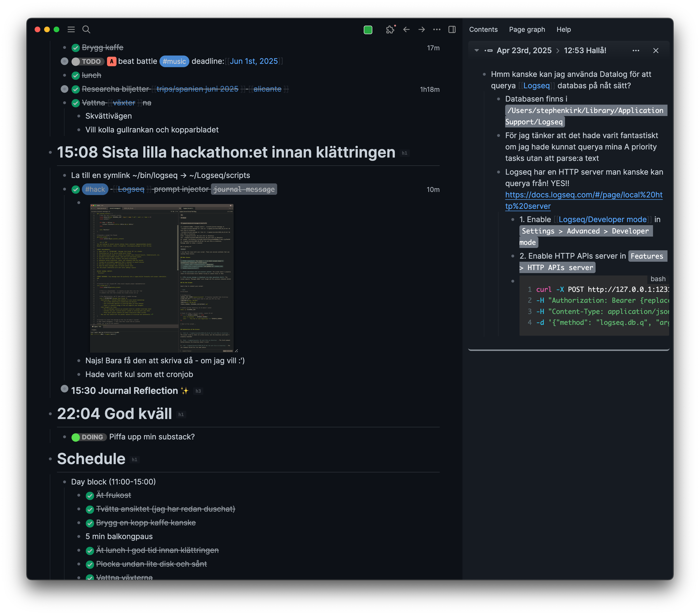Check the TODO beat battle marker
700x615 pixels.
(76, 62)
